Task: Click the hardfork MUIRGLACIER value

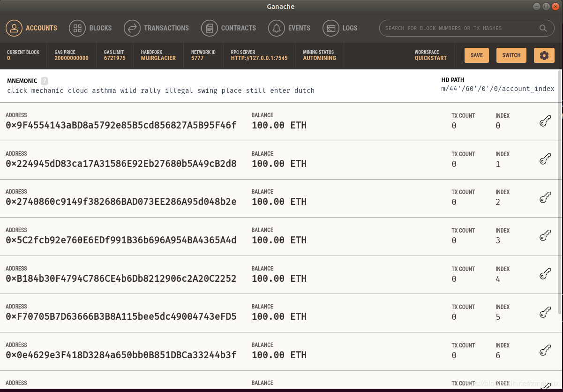Action: [x=158, y=58]
